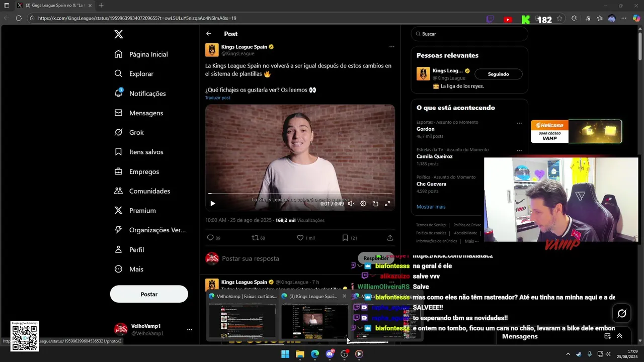Image resolution: width=644 pixels, height=362 pixels.
Task: Open Mensagens in sidebar
Action: click(139, 113)
